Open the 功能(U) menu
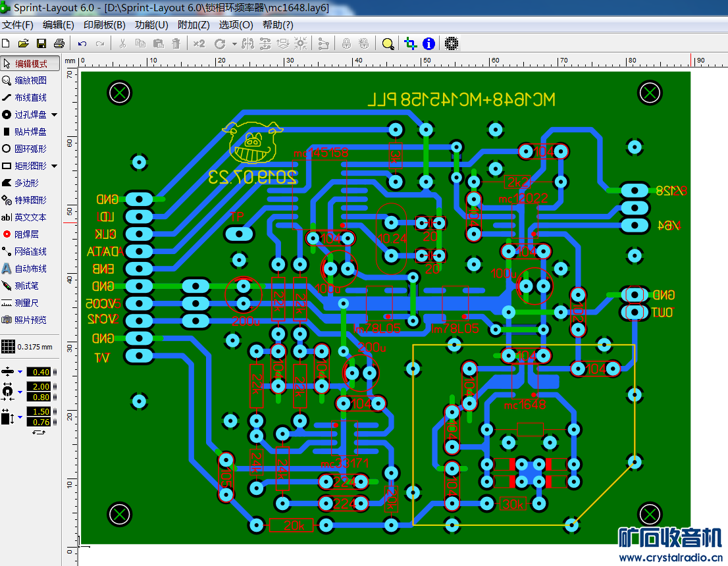This screenshot has height=566, width=728. pyautogui.click(x=151, y=25)
